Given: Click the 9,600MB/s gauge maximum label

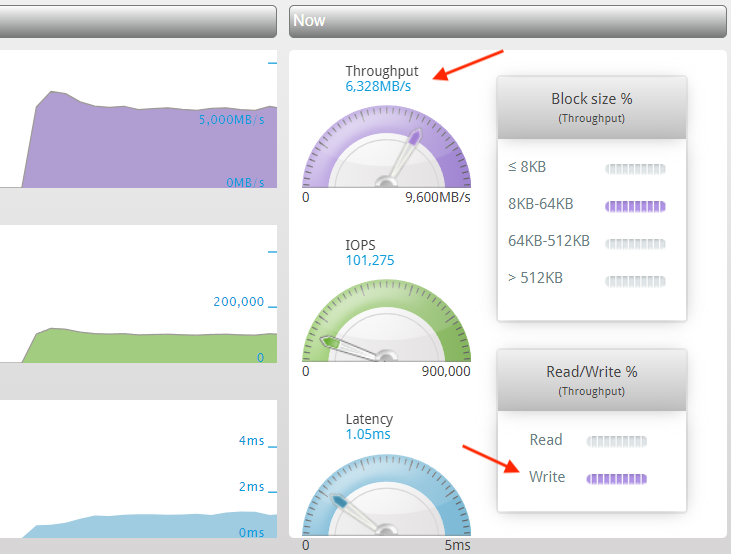Looking at the screenshot, I should pos(438,197).
